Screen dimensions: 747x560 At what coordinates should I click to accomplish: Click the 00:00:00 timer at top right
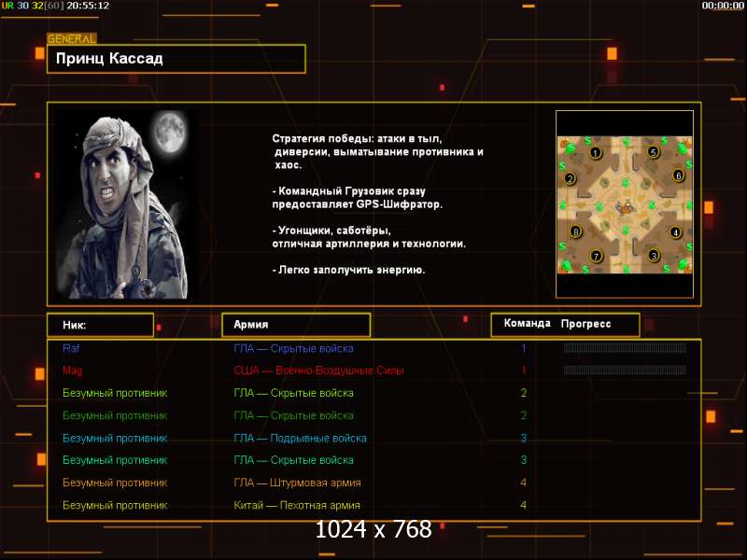tap(722, 6)
